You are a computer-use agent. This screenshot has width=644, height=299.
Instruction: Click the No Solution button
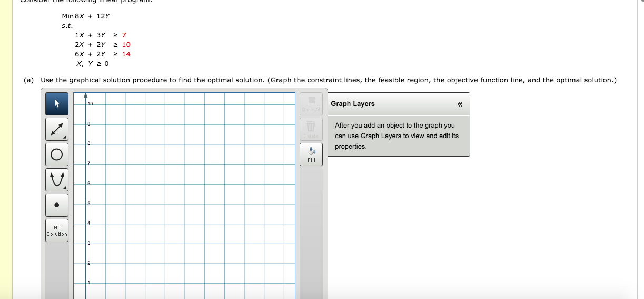pos(57,230)
